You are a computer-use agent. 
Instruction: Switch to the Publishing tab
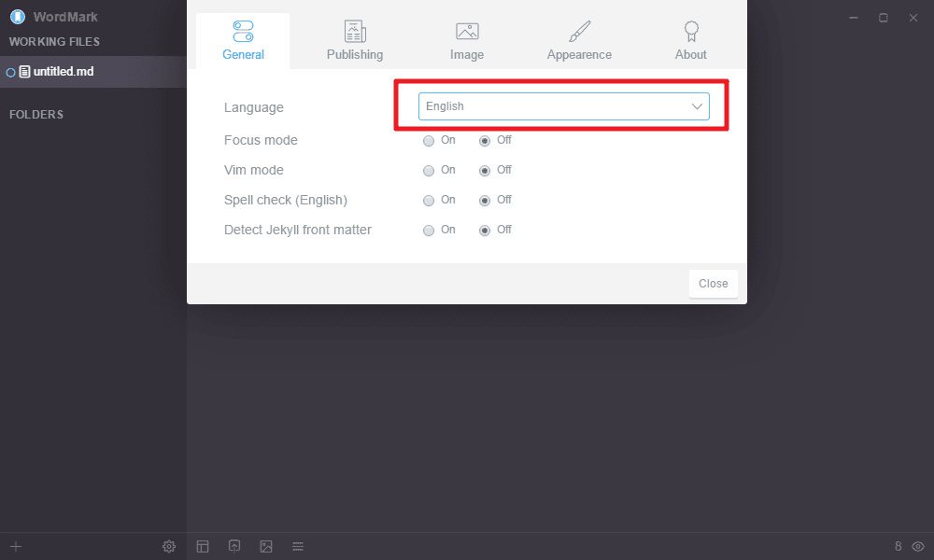tap(354, 40)
